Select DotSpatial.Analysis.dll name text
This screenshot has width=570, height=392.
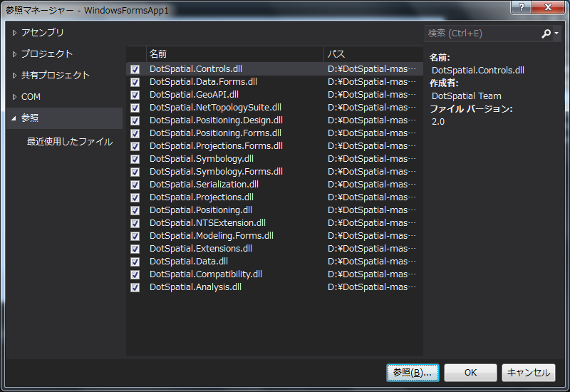pos(195,287)
